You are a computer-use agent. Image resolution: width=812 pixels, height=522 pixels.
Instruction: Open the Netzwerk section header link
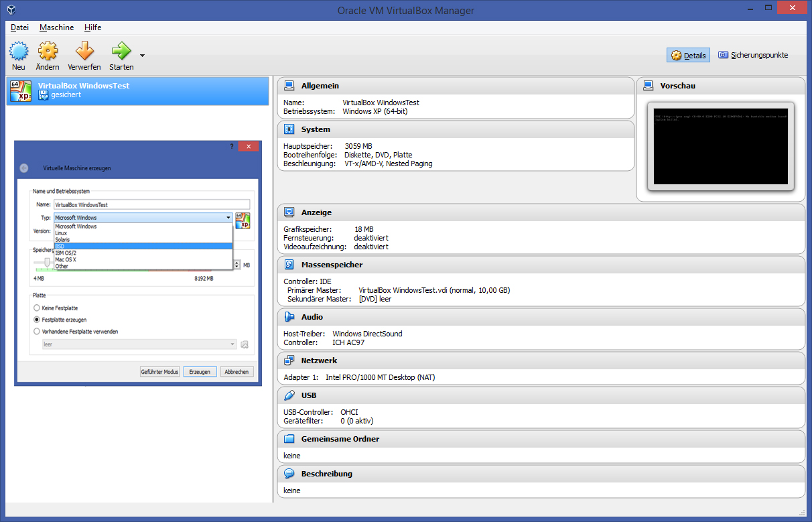319,361
